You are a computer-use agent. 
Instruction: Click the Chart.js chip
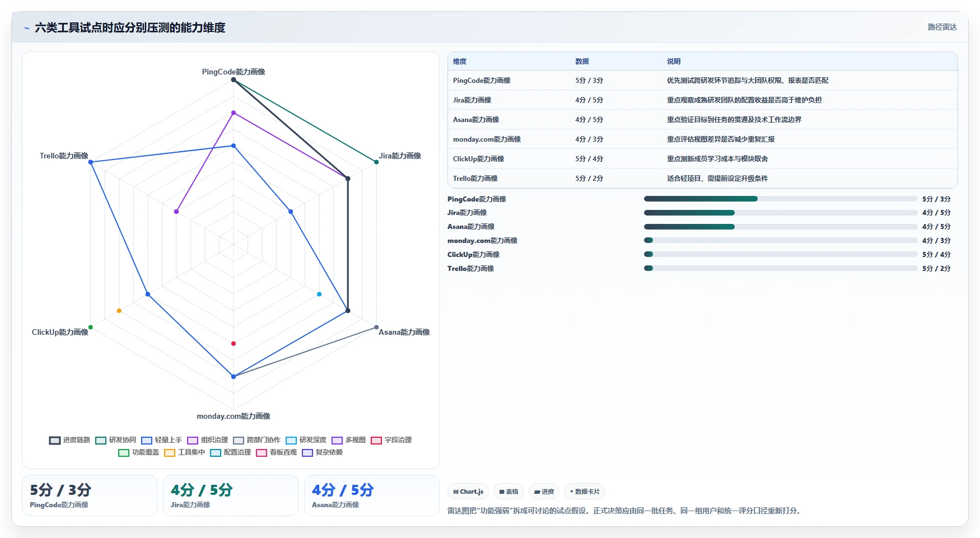pos(468,492)
